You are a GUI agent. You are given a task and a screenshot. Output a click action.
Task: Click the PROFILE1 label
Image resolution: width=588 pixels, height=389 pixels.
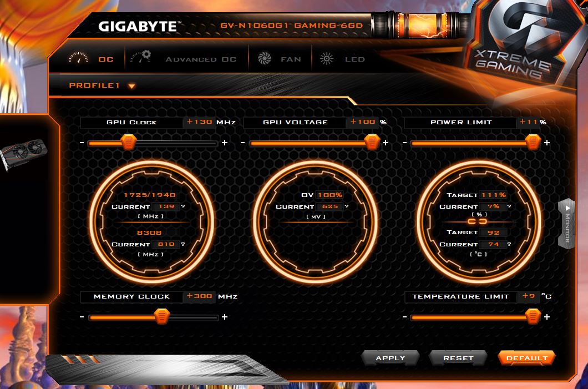[94, 85]
